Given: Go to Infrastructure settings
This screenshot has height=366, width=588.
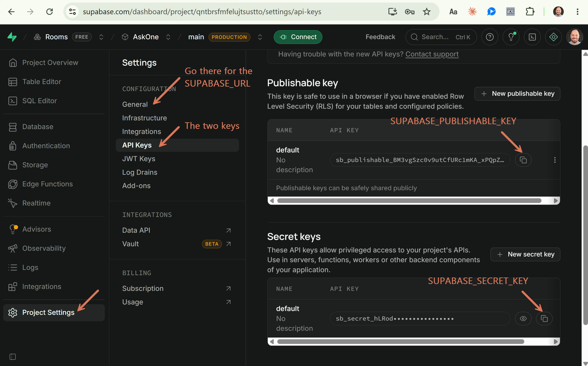Looking at the screenshot, I should coord(144,118).
